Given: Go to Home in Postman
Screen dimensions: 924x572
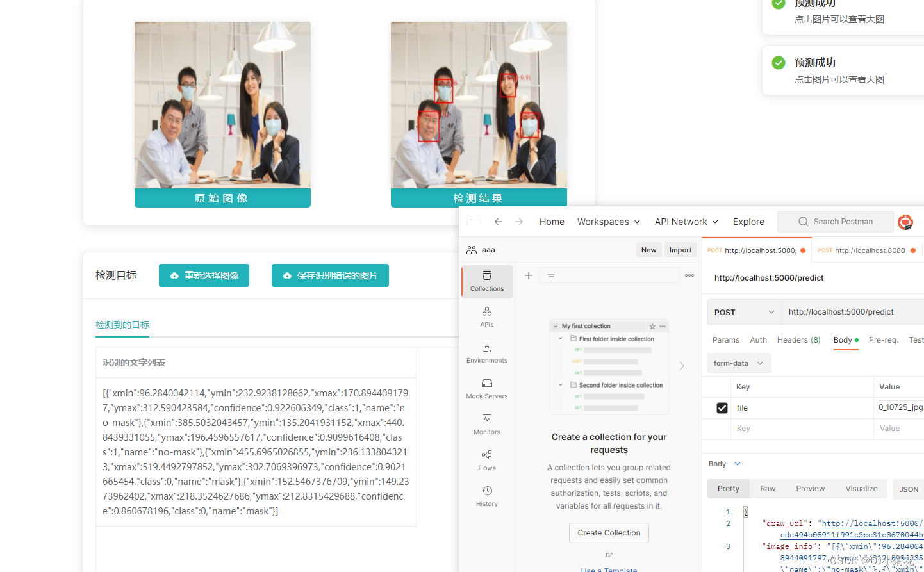Looking at the screenshot, I should click(552, 222).
